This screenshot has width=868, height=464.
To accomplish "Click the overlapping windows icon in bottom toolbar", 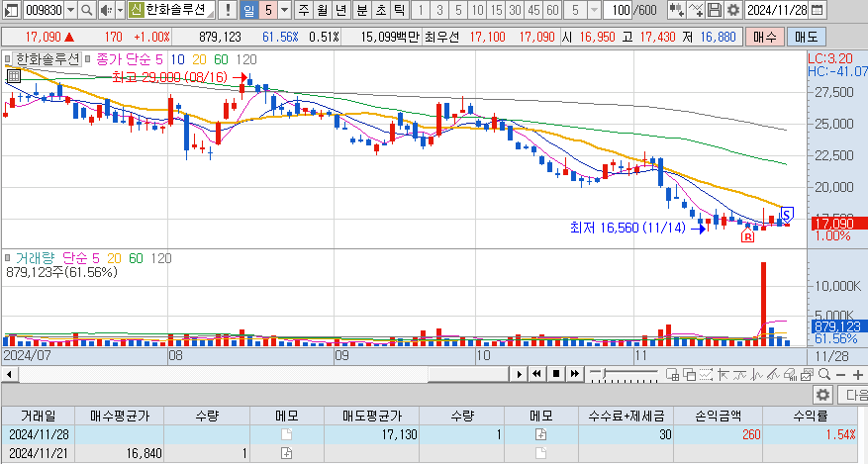I will (x=689, y=374).
